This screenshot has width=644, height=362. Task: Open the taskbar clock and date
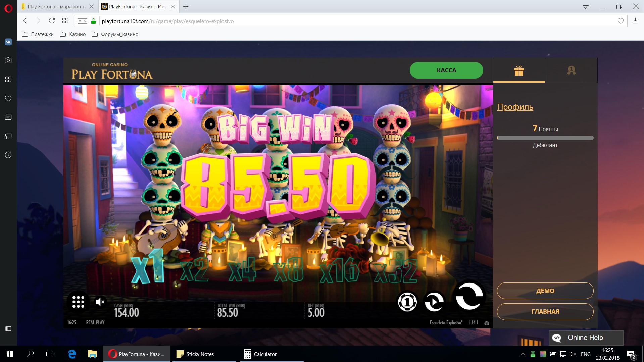click(607, 354)
